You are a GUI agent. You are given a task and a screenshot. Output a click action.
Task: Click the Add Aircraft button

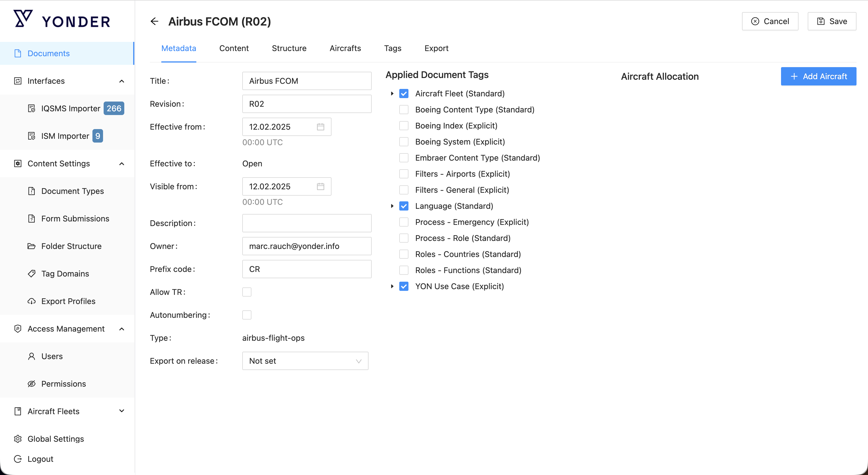(818, 76)
